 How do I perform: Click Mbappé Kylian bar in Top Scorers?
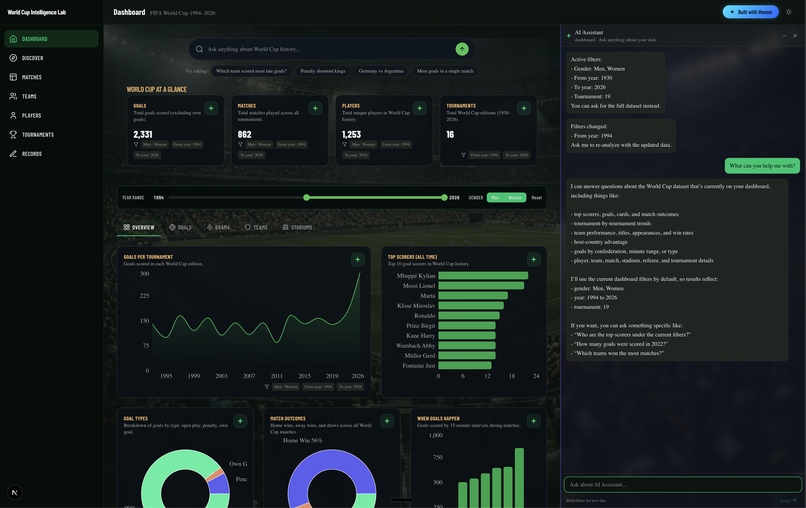tap(483, 276)
